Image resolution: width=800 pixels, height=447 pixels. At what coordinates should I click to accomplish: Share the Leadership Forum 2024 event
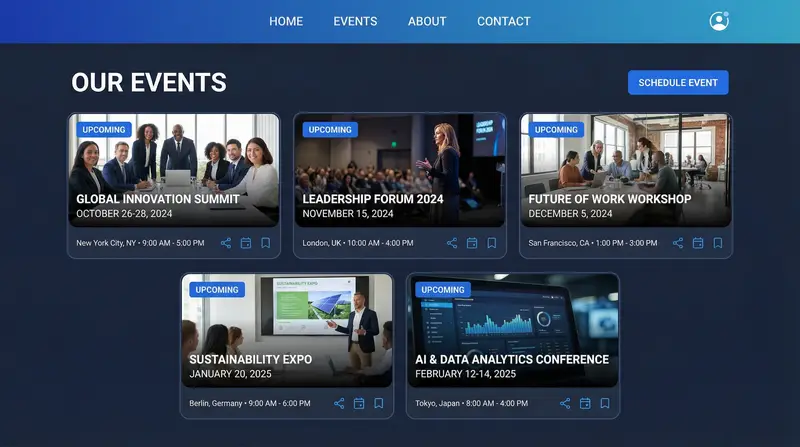click(452, 243)
